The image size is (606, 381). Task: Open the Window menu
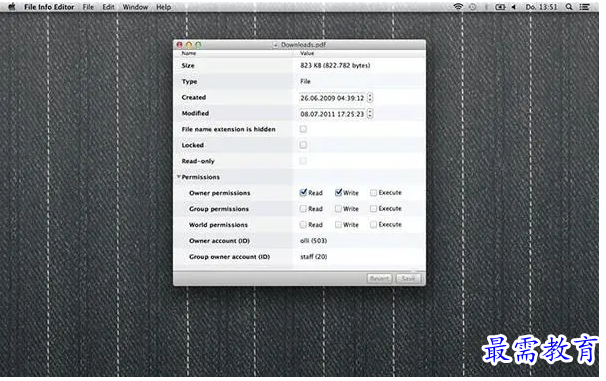click(x=135, y=7)
